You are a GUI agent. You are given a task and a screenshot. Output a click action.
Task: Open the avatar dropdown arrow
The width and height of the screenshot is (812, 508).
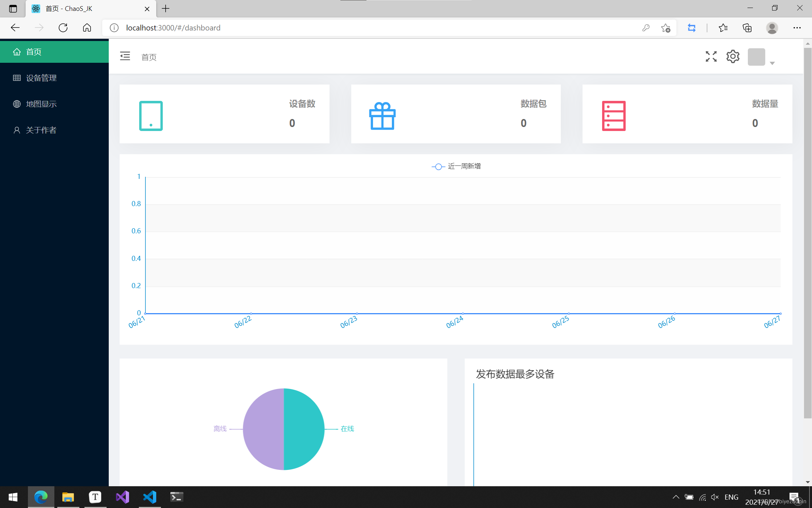pos(772,63)
